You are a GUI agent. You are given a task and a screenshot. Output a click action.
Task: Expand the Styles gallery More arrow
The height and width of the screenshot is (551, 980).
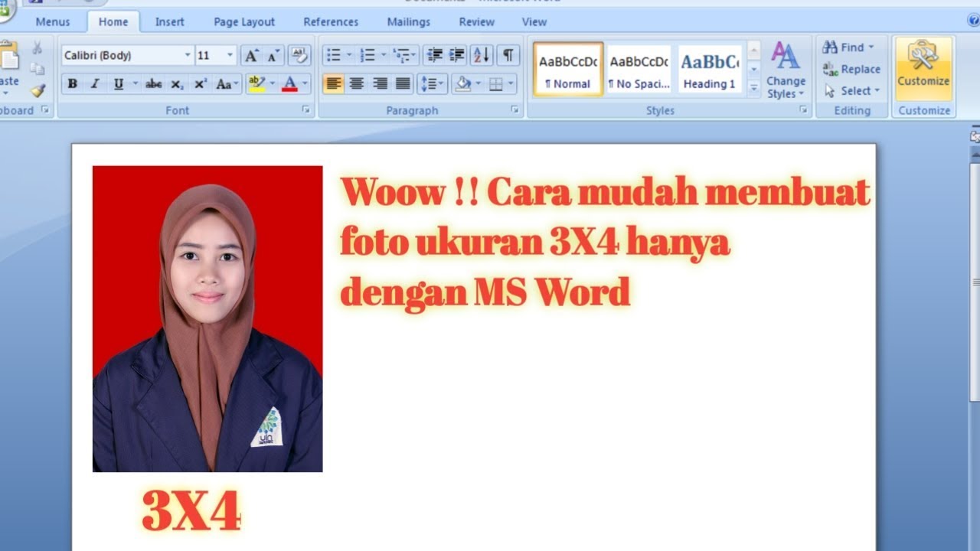753,89
